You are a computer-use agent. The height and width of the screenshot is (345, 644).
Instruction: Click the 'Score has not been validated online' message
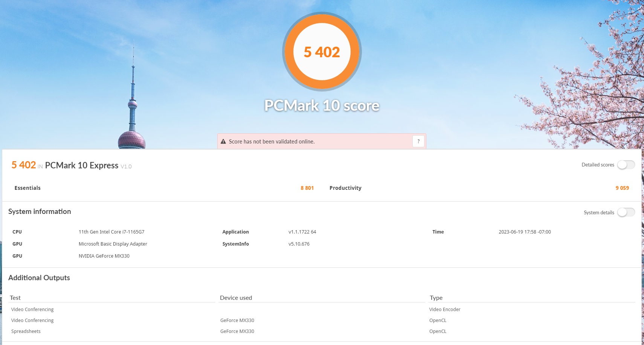[272, 142]
